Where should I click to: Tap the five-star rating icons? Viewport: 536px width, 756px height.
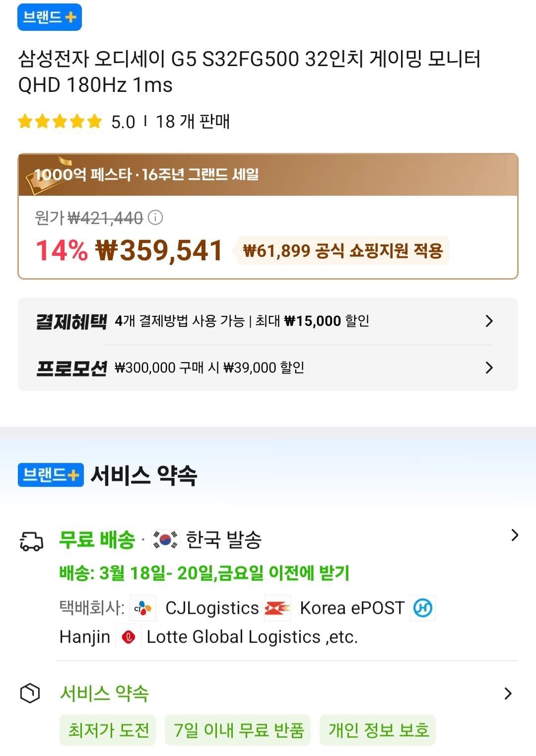pos(60,122)
